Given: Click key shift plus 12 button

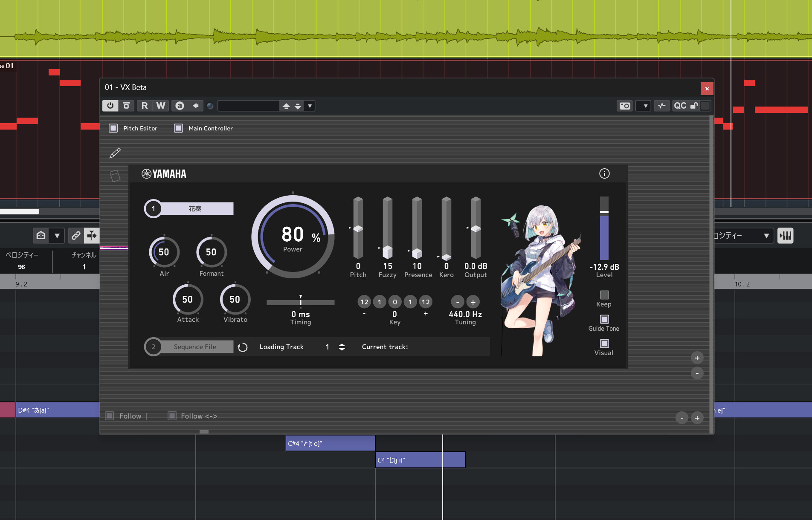Looking at the screenshot, I should click(426, 302).
